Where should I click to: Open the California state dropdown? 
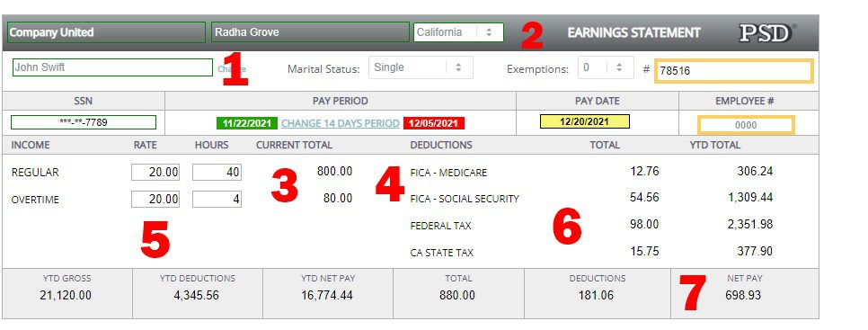coord(458,32)
